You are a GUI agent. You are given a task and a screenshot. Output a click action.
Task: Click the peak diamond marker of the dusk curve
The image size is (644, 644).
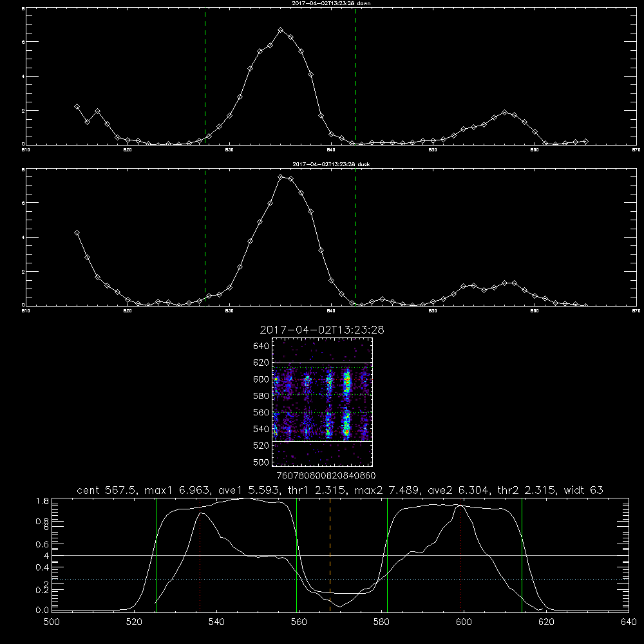click(x=281, y=176)
